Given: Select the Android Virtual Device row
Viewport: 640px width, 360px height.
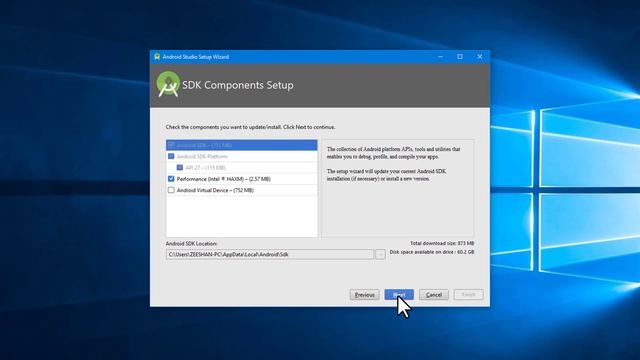Looking at the screenshot, I should coord(242,190).
